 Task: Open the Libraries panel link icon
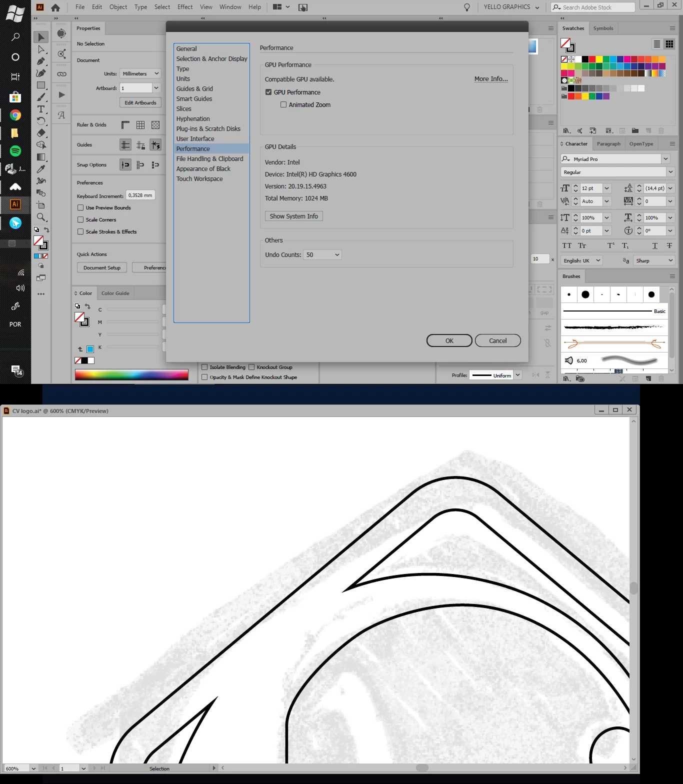(61, 74)
